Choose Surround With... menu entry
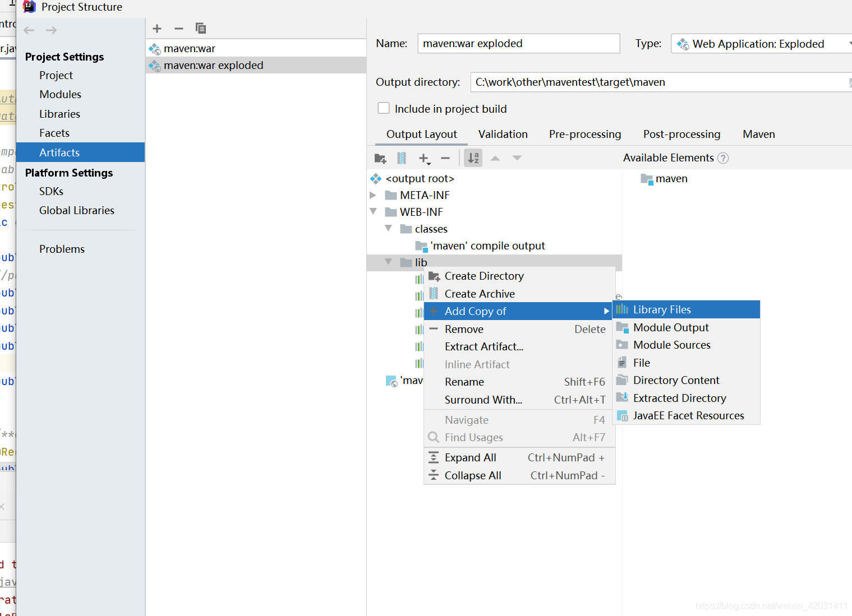This screenshot has width=852, height=616. (x=519, y=400)
